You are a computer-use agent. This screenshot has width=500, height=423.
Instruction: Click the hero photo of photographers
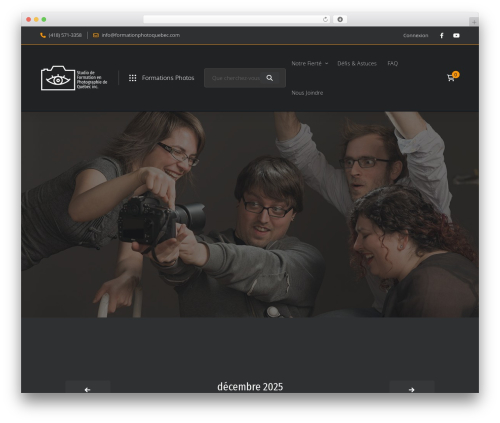(250, 214)
